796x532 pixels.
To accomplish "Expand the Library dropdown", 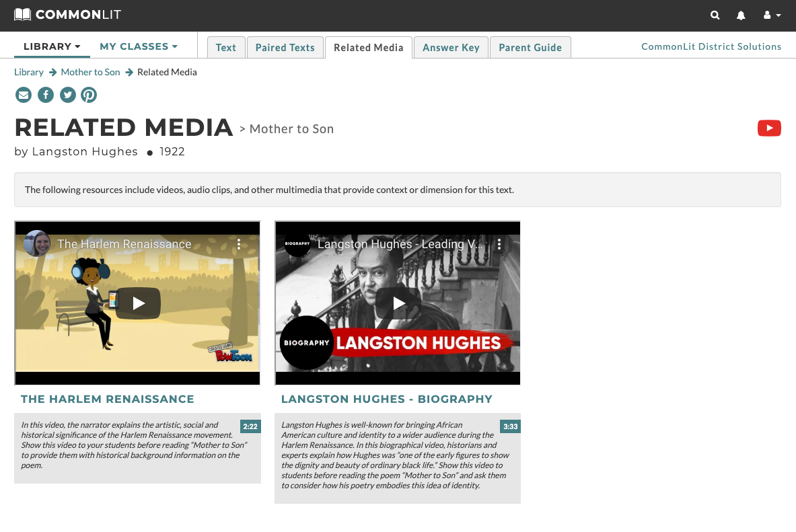I will pos(52,46).
